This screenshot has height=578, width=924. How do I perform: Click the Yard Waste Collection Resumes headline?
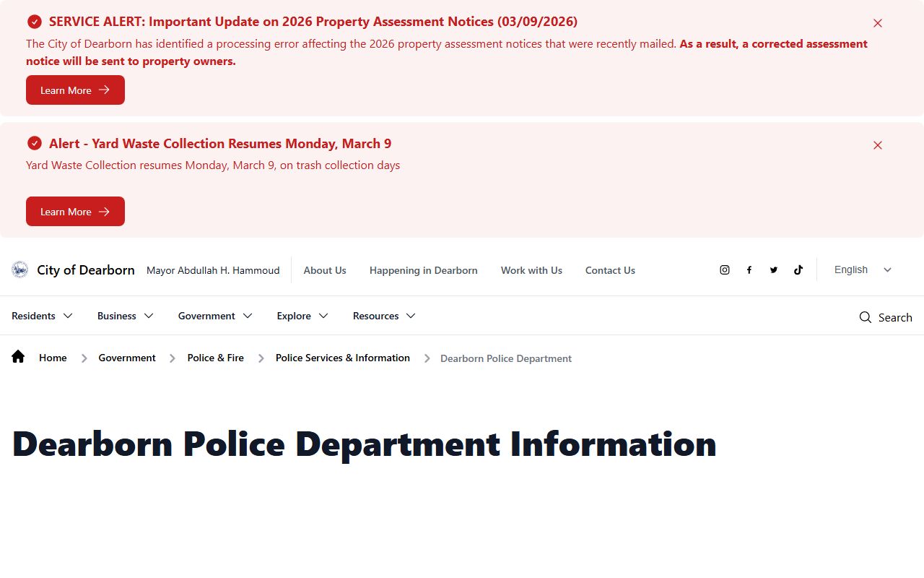point(220,143)
